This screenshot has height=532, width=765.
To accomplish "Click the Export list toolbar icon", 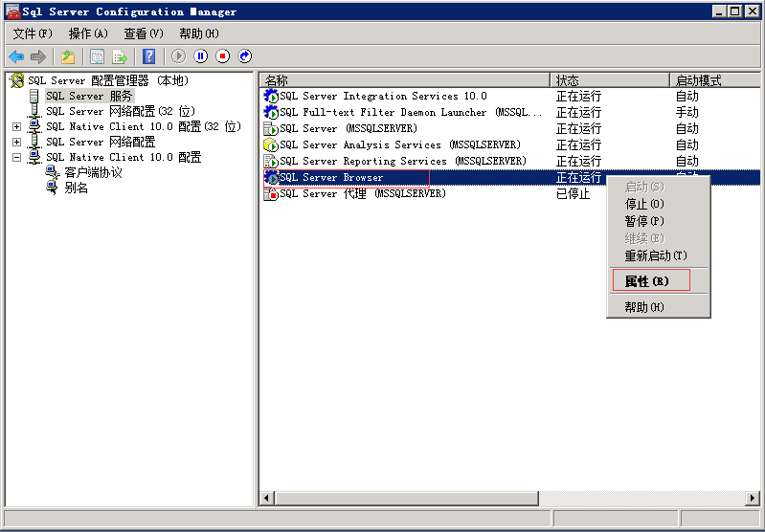I will pos(120,56).
